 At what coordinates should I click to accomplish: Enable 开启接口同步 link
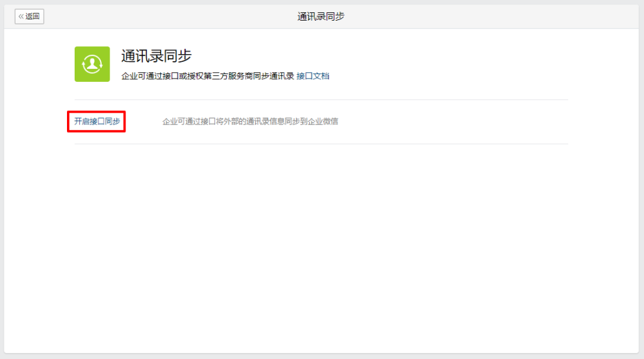tap(97, 121)
